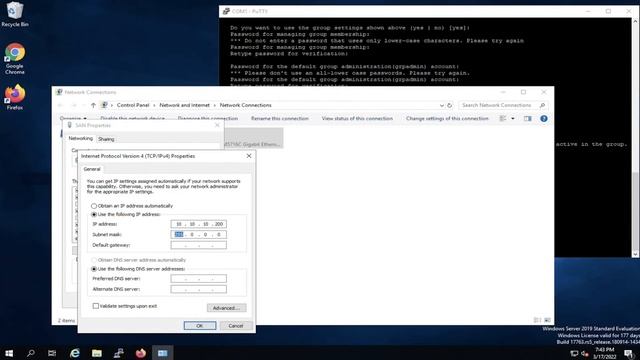Click the Preferred DNS server field
The width and height of the screenshot is (640, 360).
[x=198, y=279]
